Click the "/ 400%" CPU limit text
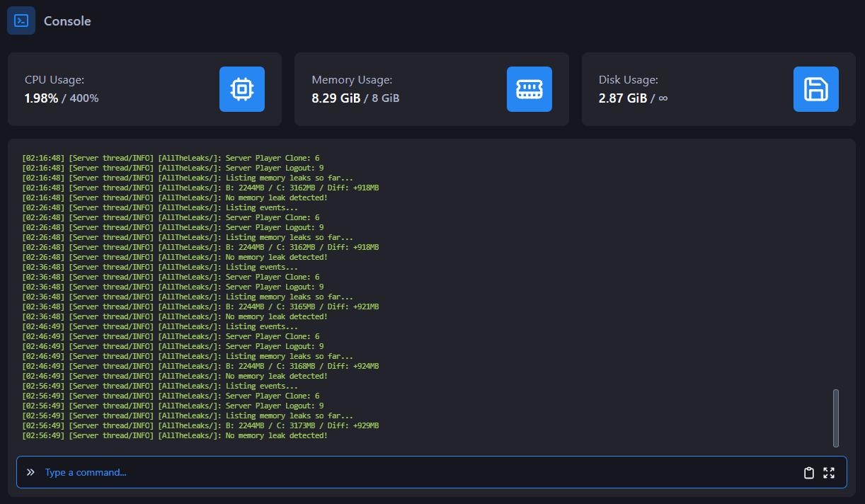Viewport: 865px width, 504px height. click(x=80, y=98)
